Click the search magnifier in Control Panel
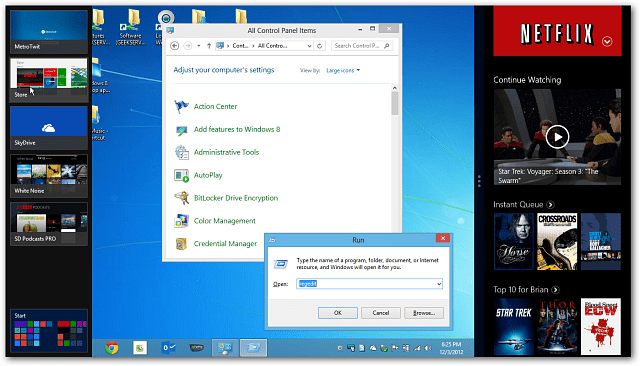The image size is (640, 366). point(387,46)
